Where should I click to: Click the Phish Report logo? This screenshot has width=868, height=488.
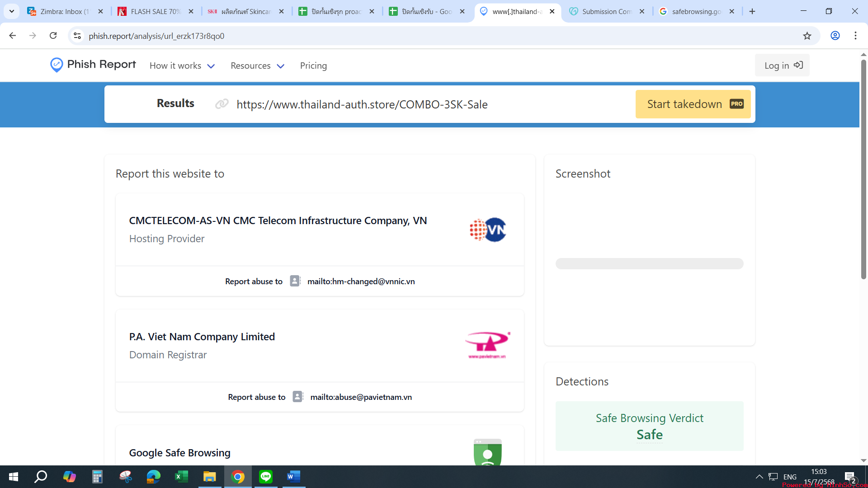pyautogui.click(x=93, y=65)
